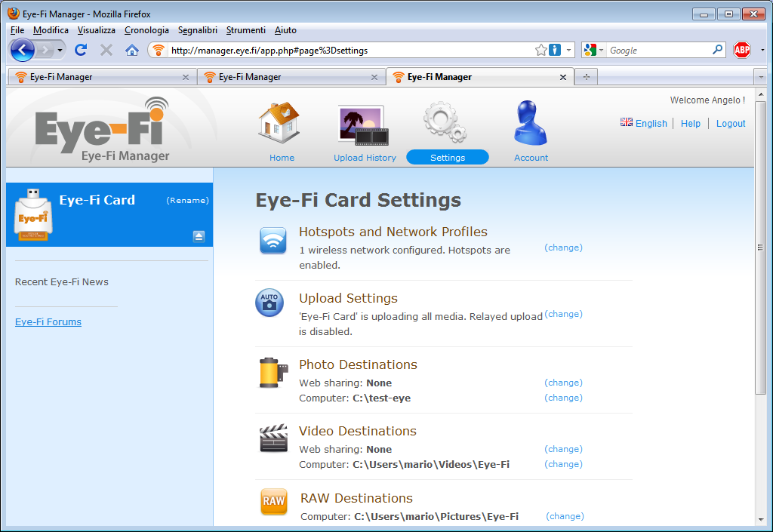Open the Help link

[x=690, y=123]
